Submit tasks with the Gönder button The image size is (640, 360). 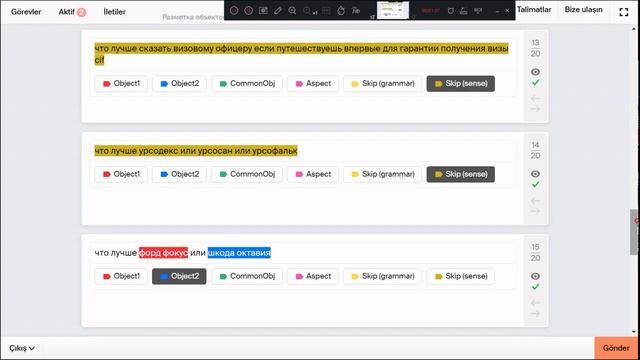616,348
